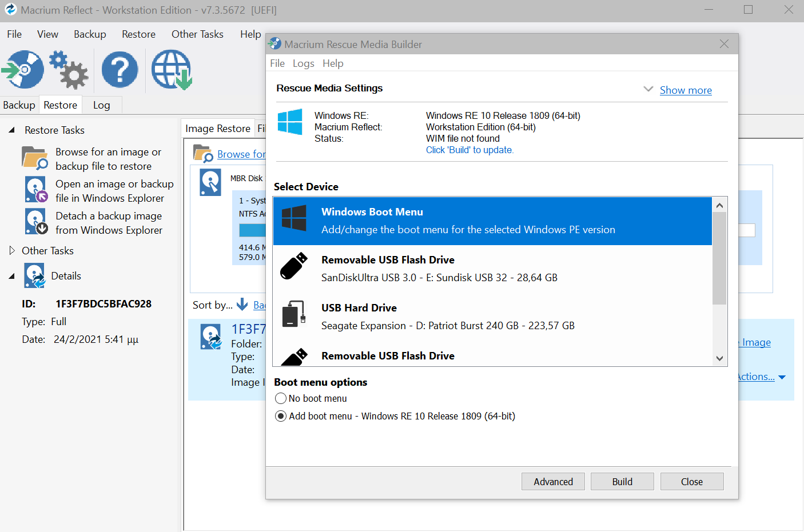Click the Detach backup image icon

[x=36, y=222]
